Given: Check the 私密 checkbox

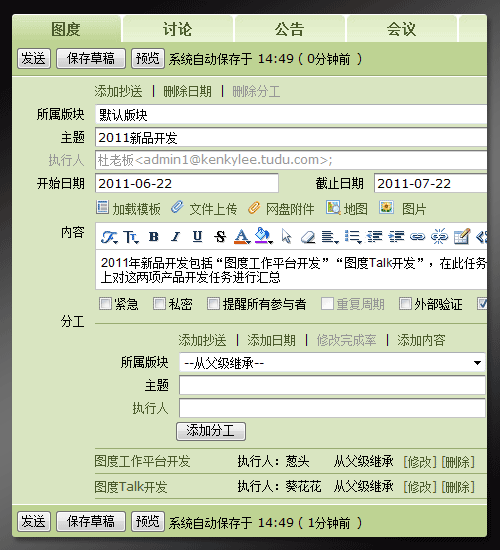Looking at the screenshot, I should [159, 304].
